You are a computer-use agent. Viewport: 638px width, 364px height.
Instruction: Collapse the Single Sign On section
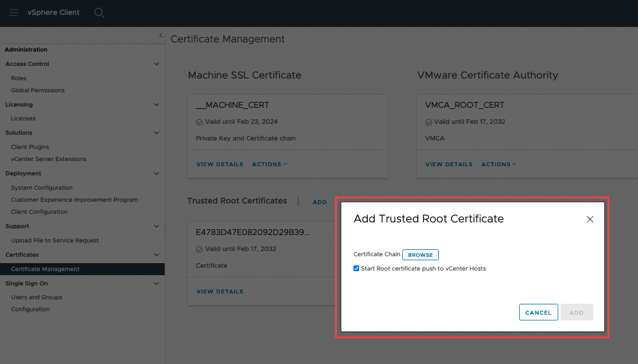coord(157,283)
